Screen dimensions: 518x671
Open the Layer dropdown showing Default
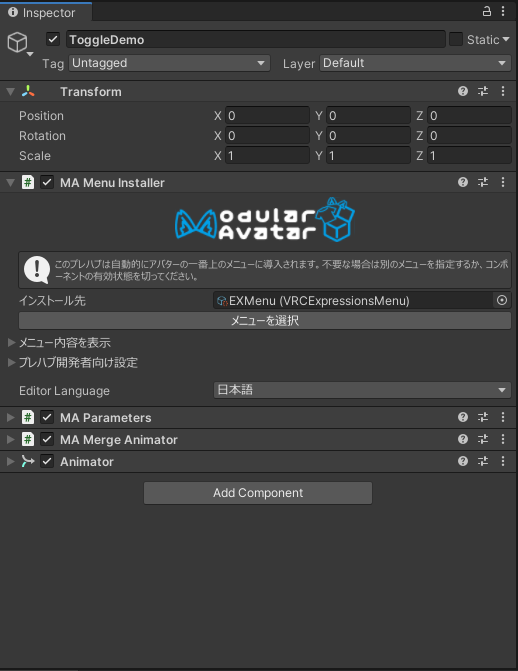[415, 63]
